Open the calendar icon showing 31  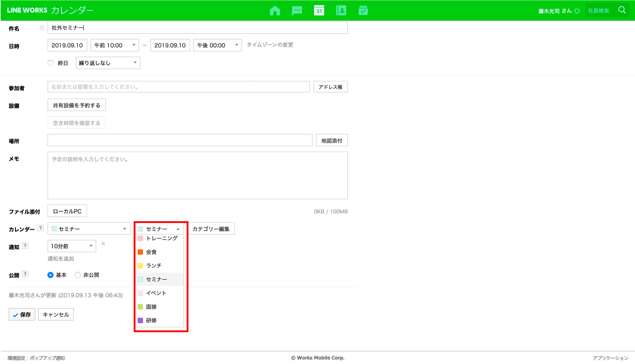click(x=319, y=10)
